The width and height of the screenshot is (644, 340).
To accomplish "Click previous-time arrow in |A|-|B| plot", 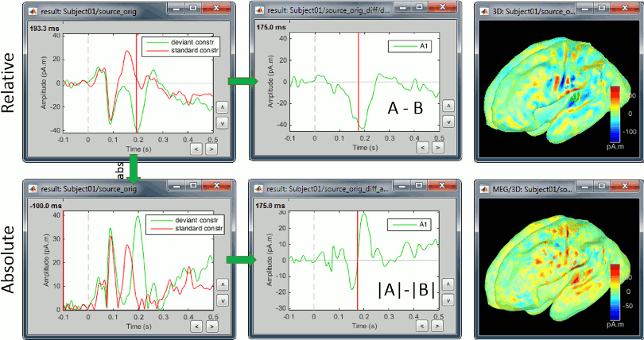I will point(424,326).
